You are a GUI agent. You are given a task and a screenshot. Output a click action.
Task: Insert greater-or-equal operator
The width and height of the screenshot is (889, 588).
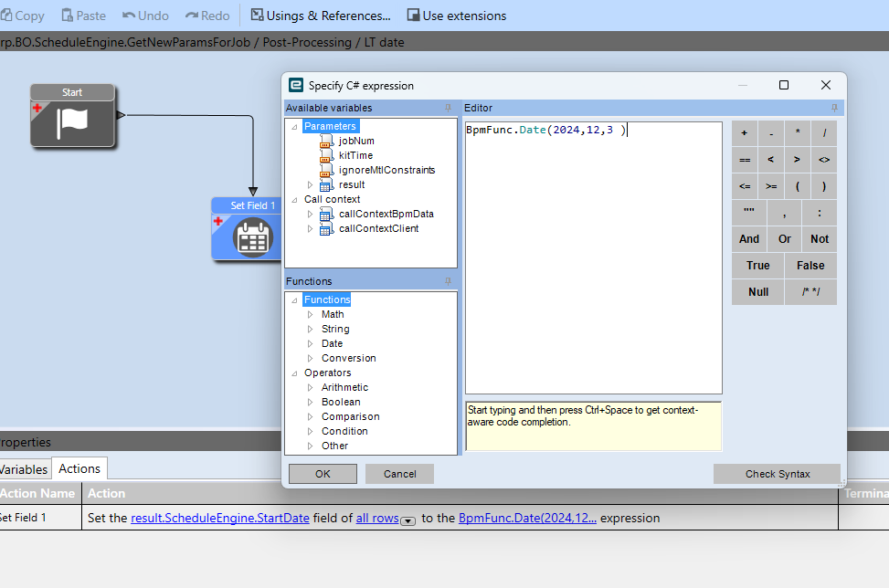771,186
